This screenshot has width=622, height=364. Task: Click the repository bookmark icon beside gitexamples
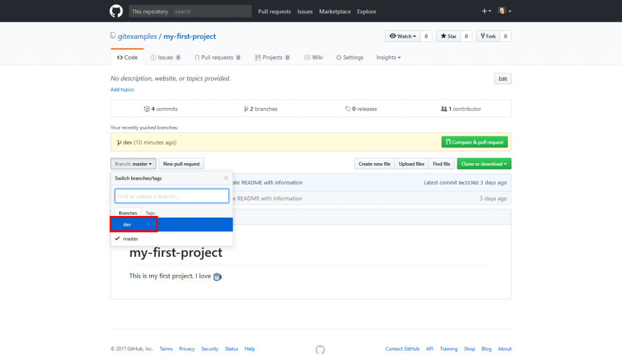(113, 35)
